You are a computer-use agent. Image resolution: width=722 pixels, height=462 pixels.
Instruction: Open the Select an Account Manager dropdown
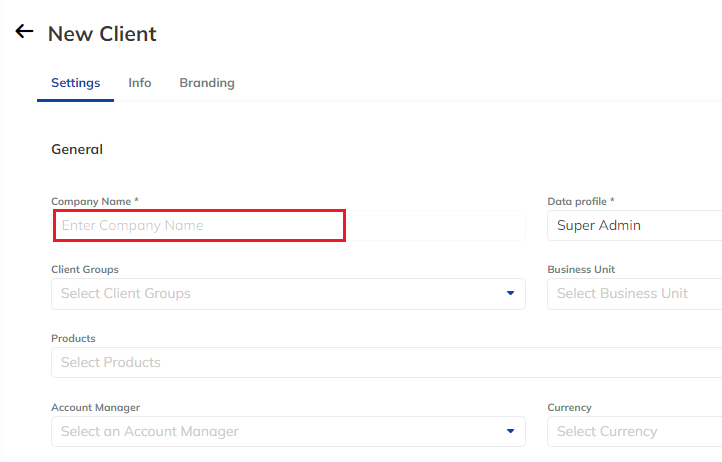coord(288,432)
